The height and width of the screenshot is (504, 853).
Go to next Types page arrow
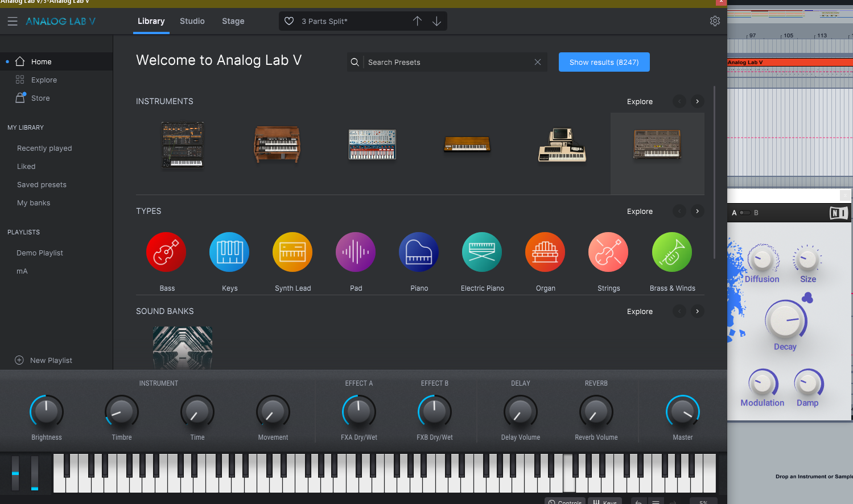[697, 211]
